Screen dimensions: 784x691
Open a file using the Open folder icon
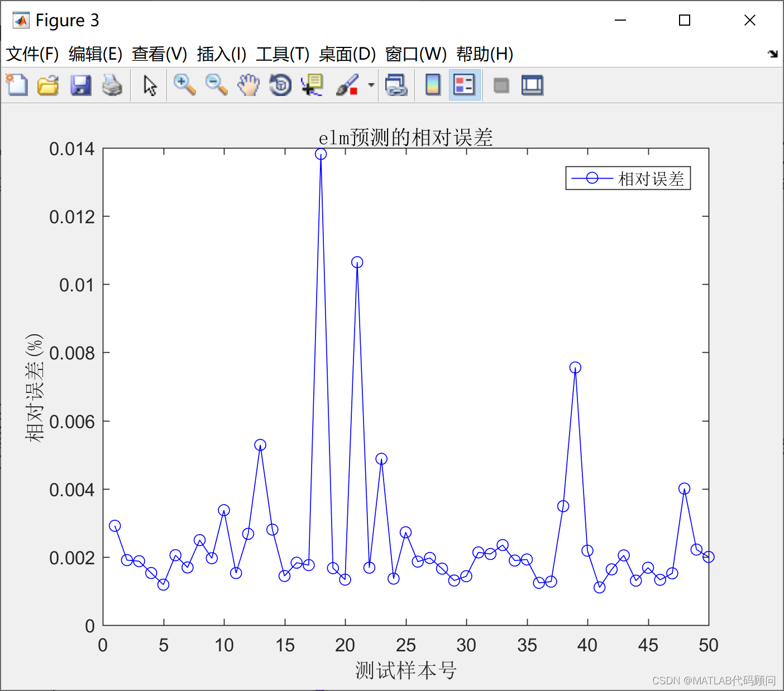pos(49,85)
